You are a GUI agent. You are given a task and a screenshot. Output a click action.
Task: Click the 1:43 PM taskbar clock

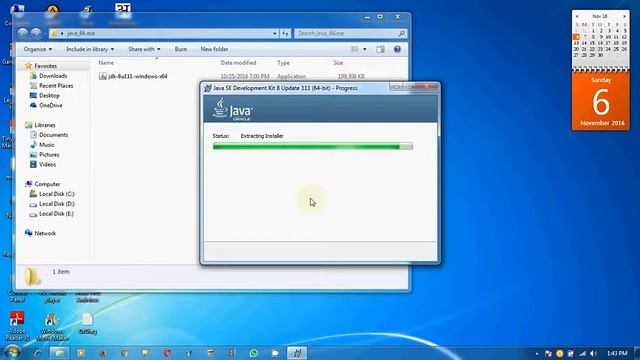617,353
